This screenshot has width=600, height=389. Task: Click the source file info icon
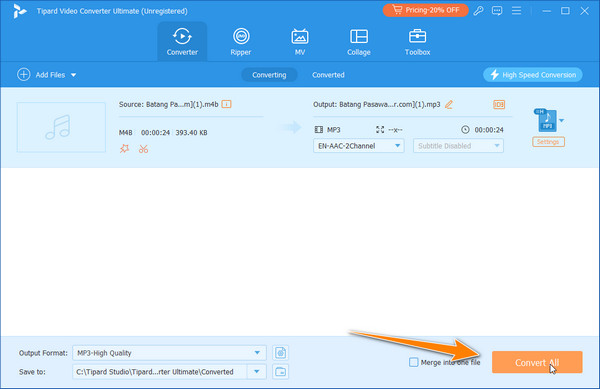pyautogui.click(x=227, y=104)
